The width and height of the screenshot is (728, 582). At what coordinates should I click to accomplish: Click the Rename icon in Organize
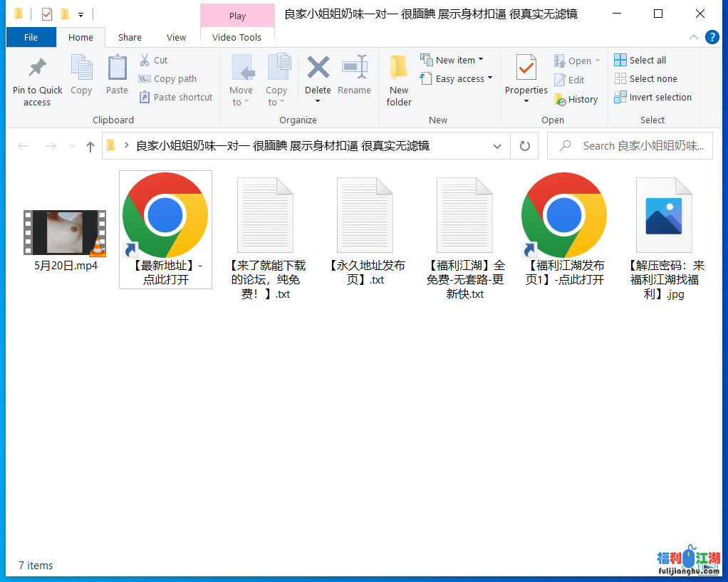pyautogui.click(x=354, y=68)
